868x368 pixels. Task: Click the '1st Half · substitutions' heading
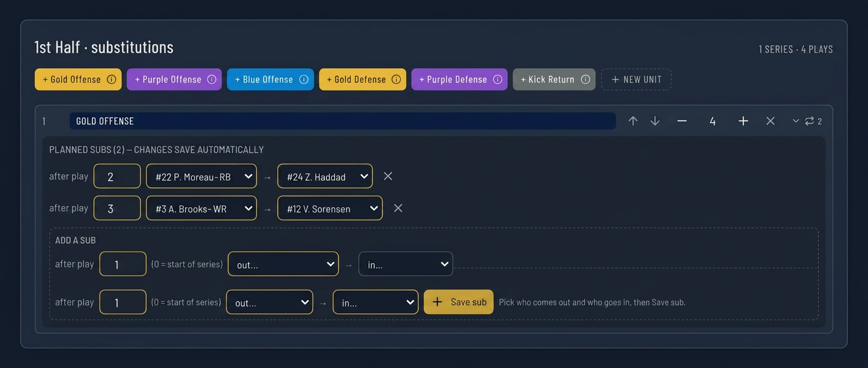pyautogui.click(x=104, y=48)
